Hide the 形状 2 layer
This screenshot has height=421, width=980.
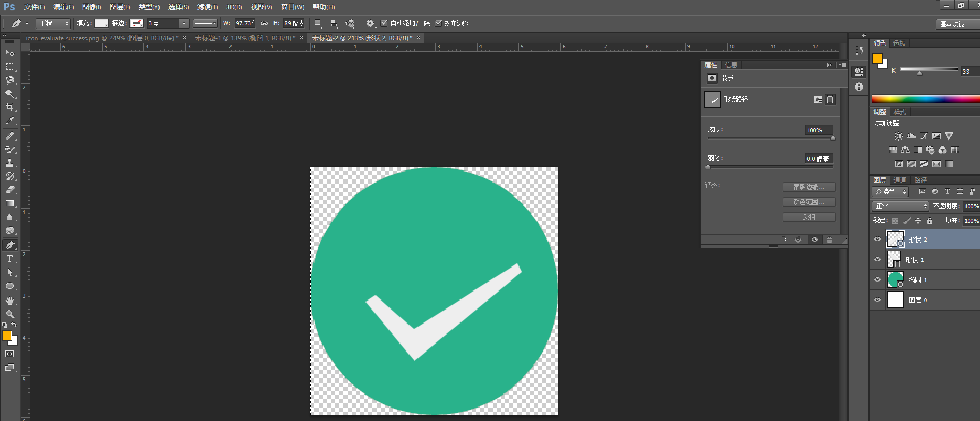coord(877,240)
